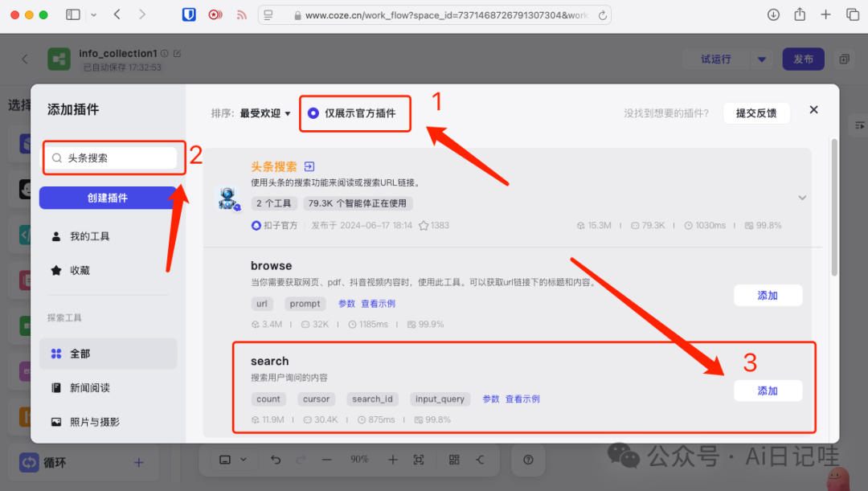Open a new tab with plus icon
This screenshot has width=868, height=491.
pyautogui.click(x=826, y=15)
